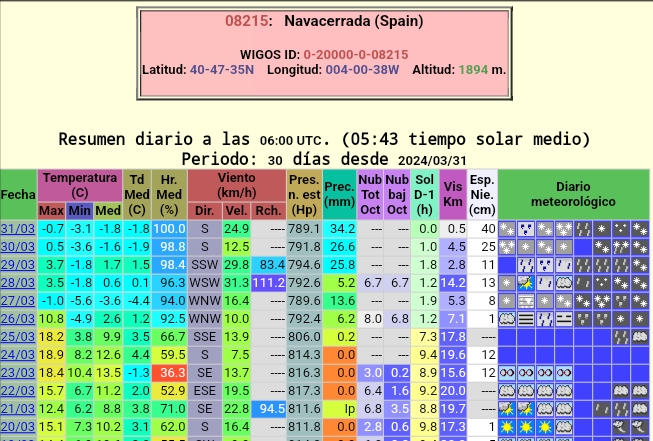Screen dimensions: 653x441
Task: Click the dark snowflakes icon in the 29/03 row
Action: pos(640,265)
